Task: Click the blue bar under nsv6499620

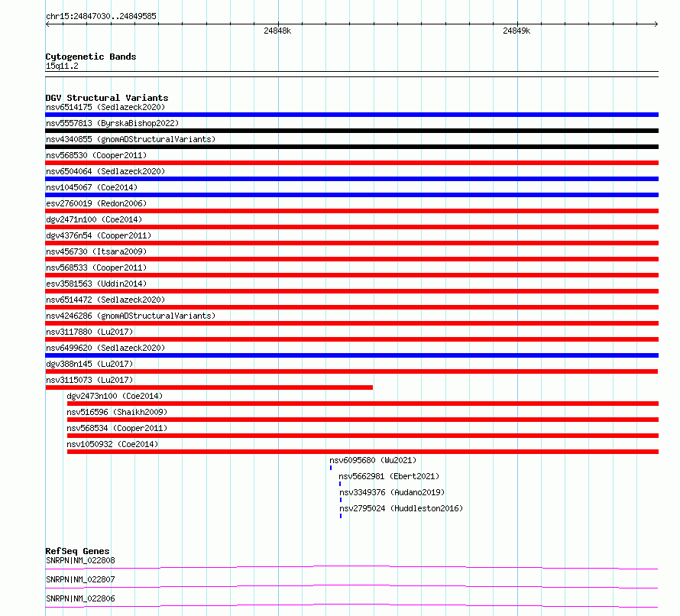Action: coord(351,355)
